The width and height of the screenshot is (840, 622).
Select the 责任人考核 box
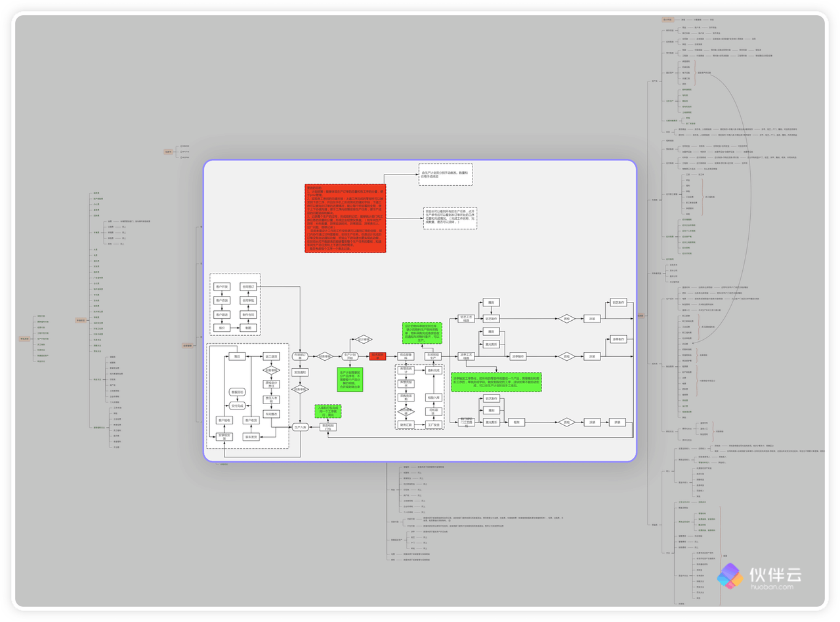coord(272,399)
